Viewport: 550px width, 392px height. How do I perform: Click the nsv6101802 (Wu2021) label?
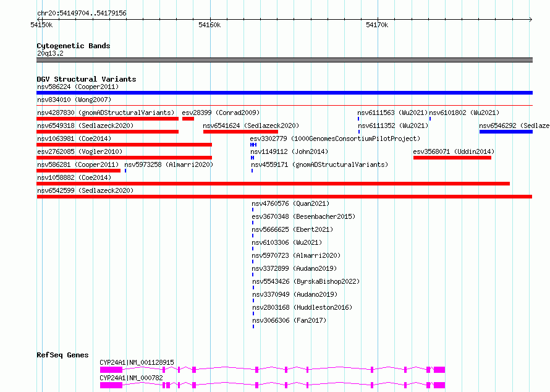pyautogui.click(x=464, y=113)
